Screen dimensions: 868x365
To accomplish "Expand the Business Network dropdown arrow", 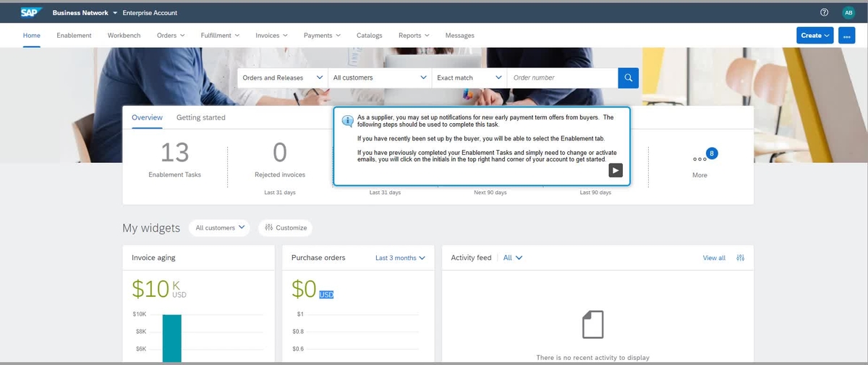I will click(115, 13).
